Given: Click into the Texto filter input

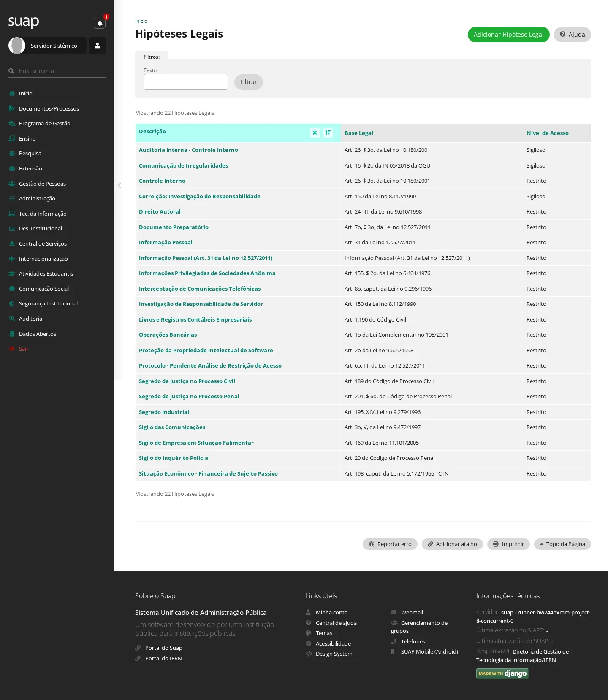Looking at the screenshot, I should pos(186,82).
